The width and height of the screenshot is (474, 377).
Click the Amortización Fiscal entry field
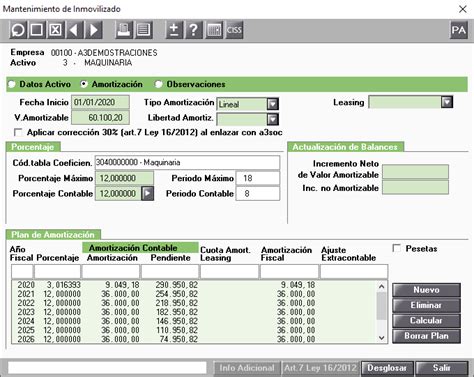(289, 272)
